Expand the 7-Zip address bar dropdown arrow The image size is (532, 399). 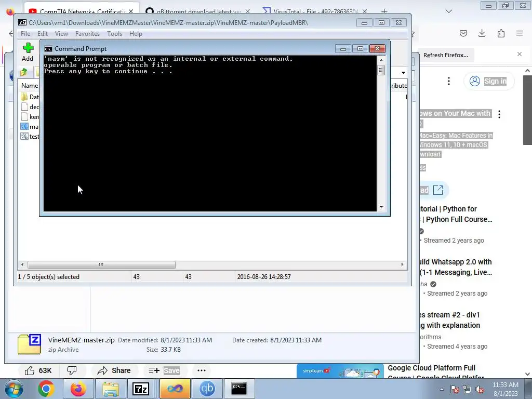(x=403, y=72)
